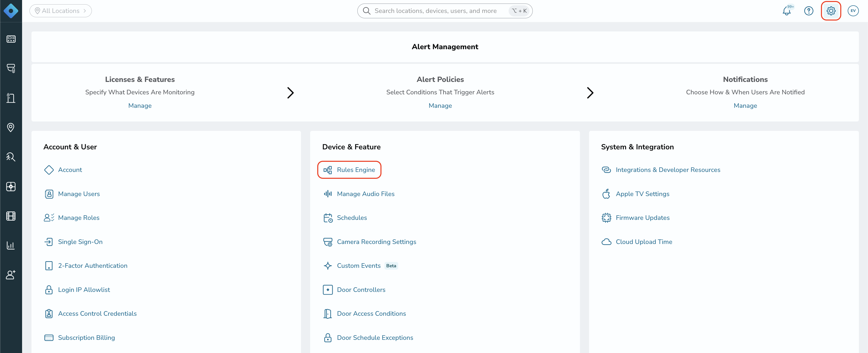This screenshot has height=353, width=868.
Task: Click the blue diamond home logo
Action: click(x=11, y=11)
